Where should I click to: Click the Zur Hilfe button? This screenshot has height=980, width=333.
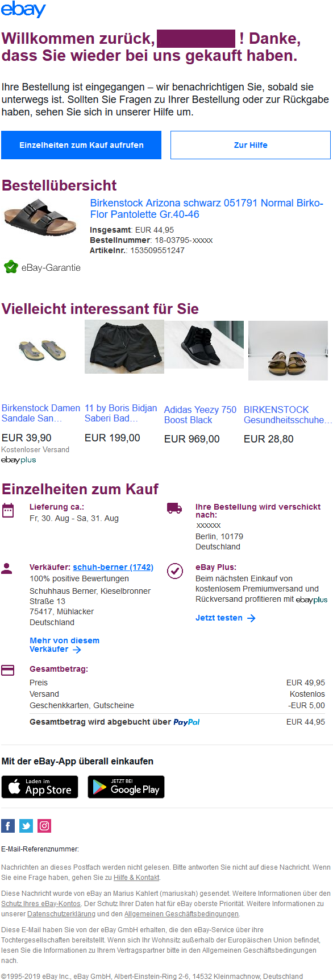(250, 145)
